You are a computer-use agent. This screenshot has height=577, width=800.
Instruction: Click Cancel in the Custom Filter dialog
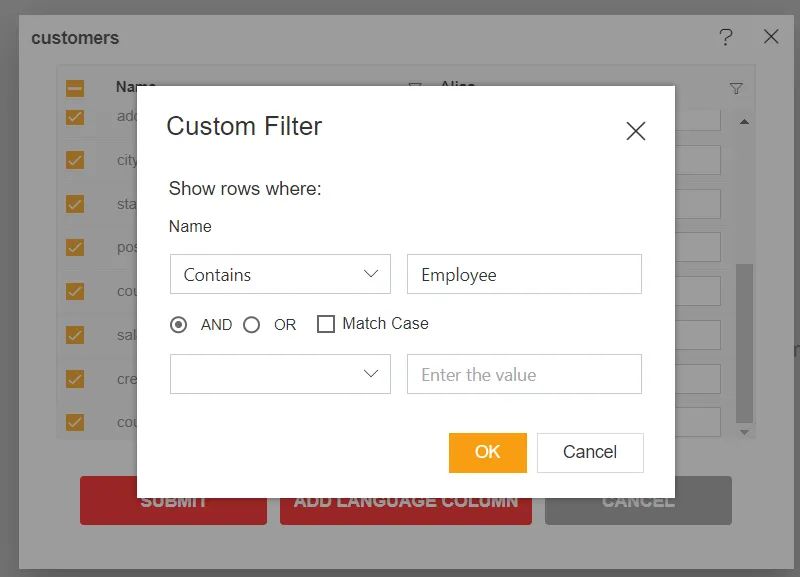point(589,452)
